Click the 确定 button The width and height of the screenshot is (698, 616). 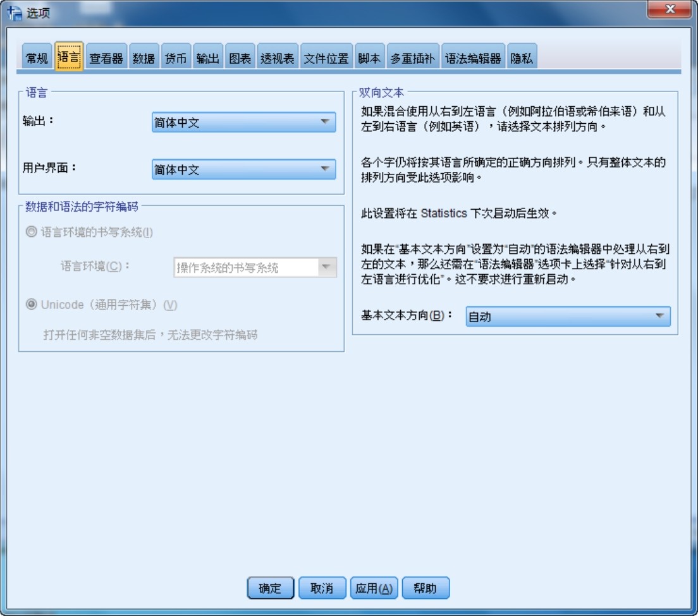click(270, 588)
